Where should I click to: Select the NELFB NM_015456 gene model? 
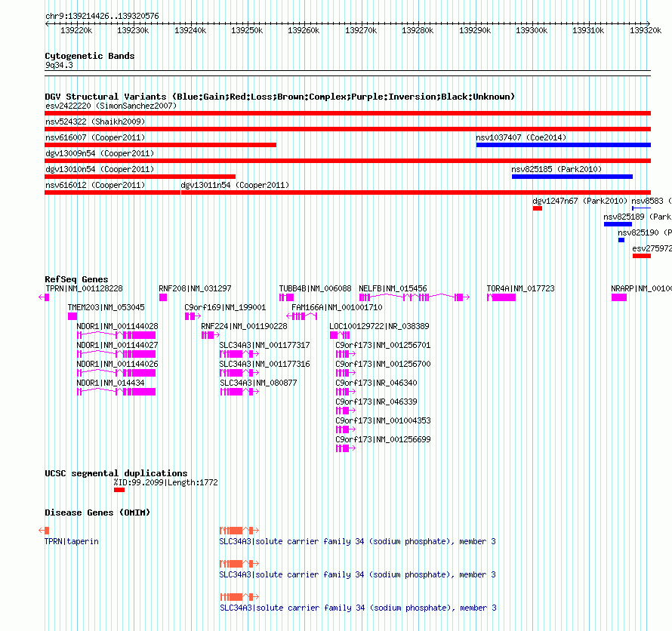[415, 297]
